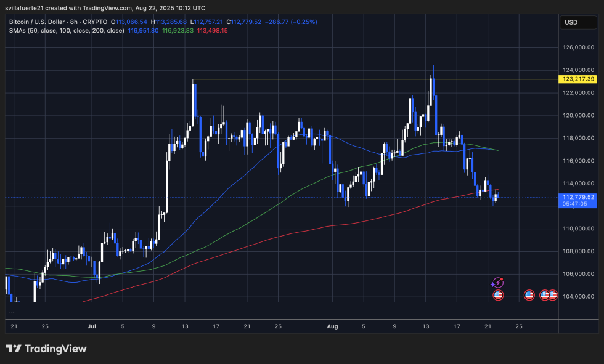Click the Aug label on the date axis
The height and width of the screenshot is (364, 604).
[333, 326]
